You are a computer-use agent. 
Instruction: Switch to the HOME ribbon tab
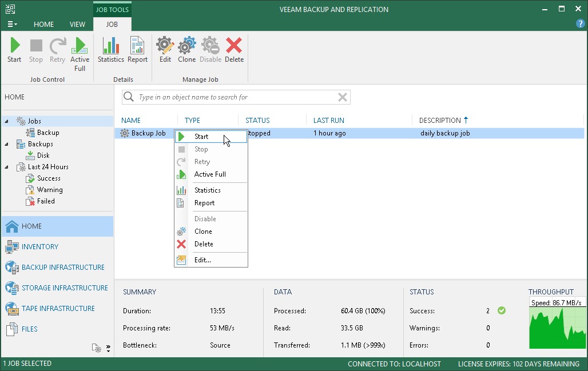43,24
